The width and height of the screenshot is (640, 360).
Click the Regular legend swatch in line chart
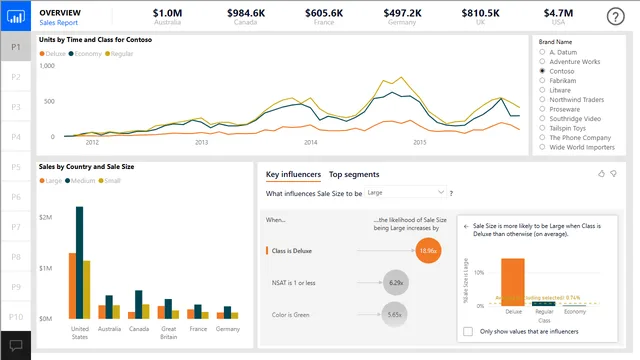(x=107, y=53)
